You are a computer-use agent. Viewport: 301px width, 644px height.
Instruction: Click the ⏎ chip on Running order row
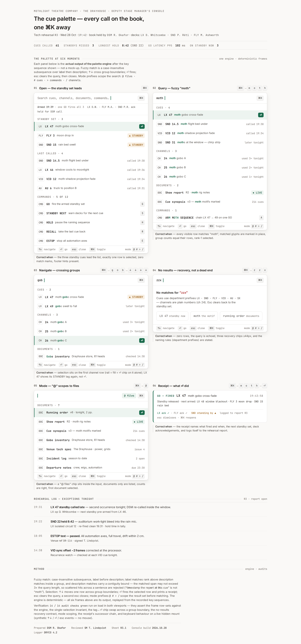(x=142, y=413)
